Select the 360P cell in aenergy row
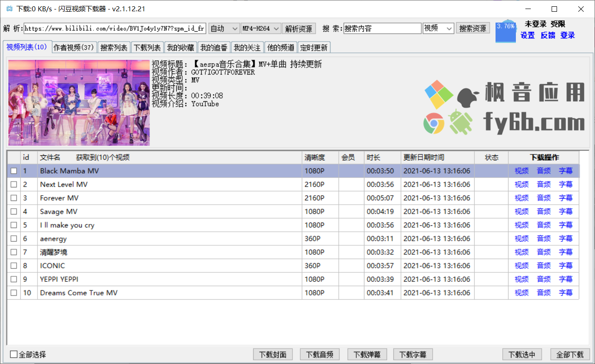The width and height of the screenshot is (595, 364). pyautogui.click(x=320, y=239)
